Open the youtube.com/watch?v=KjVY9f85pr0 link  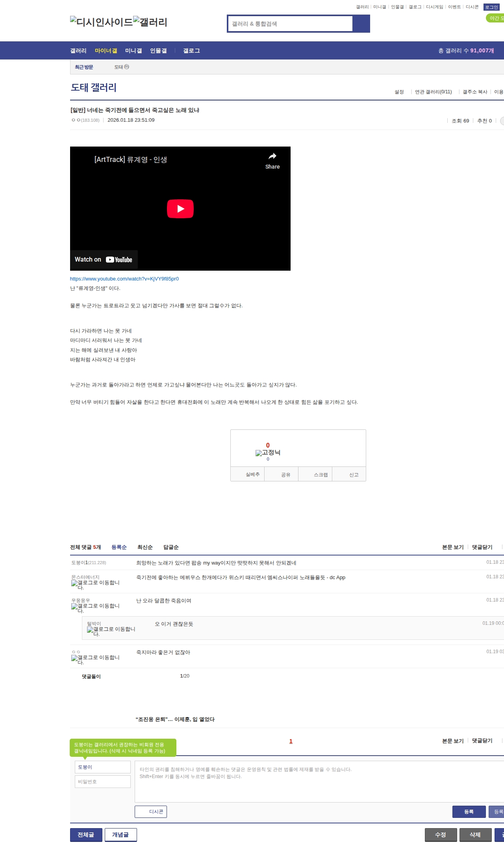click(124, 279)
